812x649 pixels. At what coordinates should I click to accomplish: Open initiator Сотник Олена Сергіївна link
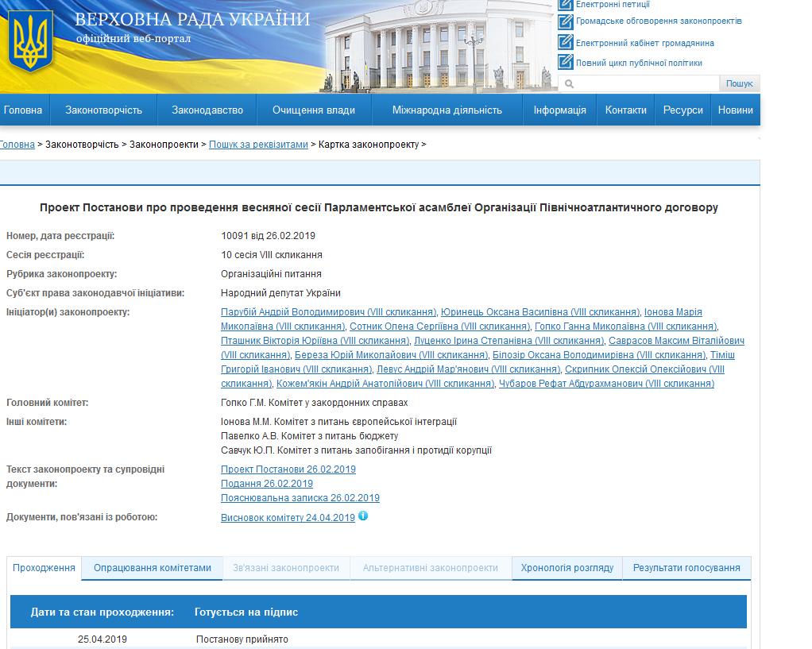[439, 326]
